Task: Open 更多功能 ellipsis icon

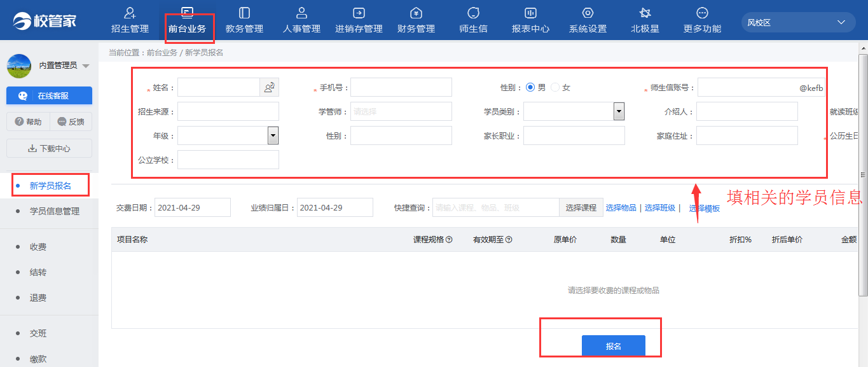Action: [702, 13]
